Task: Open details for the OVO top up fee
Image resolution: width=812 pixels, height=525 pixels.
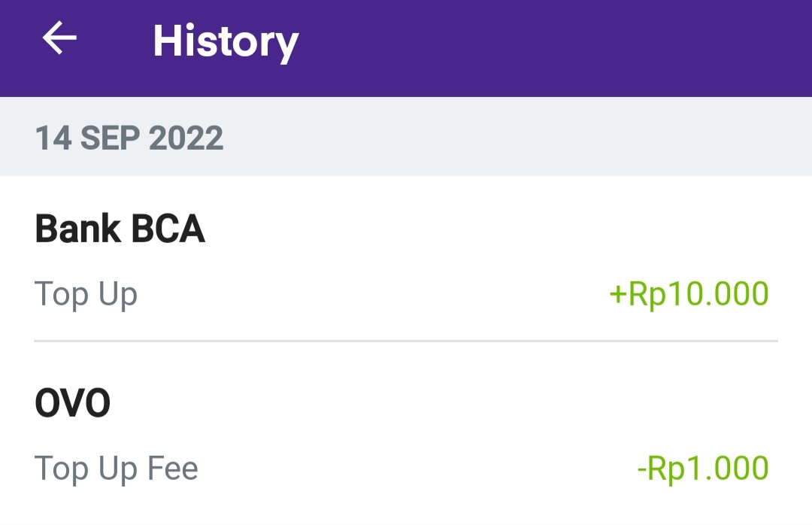Action: pyautogui.click(x=406, y=435)
